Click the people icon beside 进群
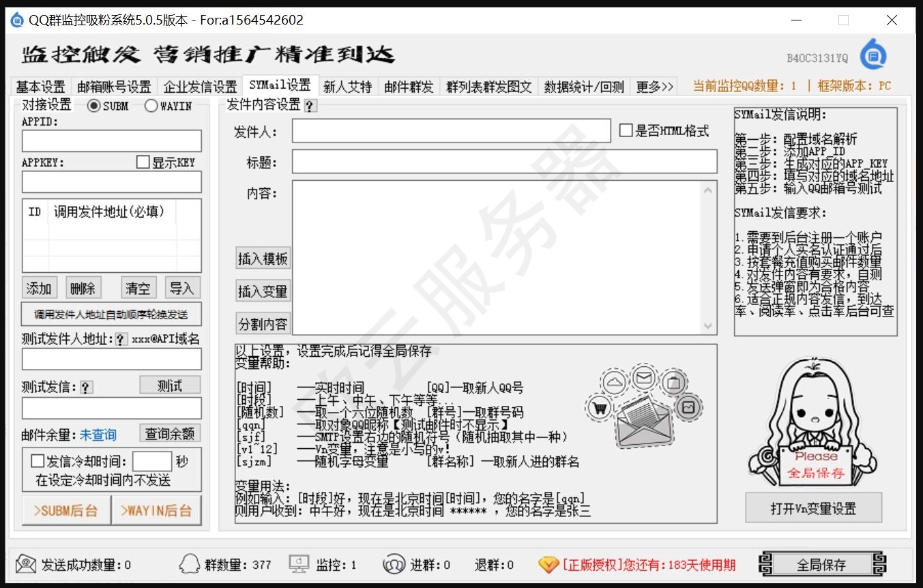 click(x=394, y=564)
